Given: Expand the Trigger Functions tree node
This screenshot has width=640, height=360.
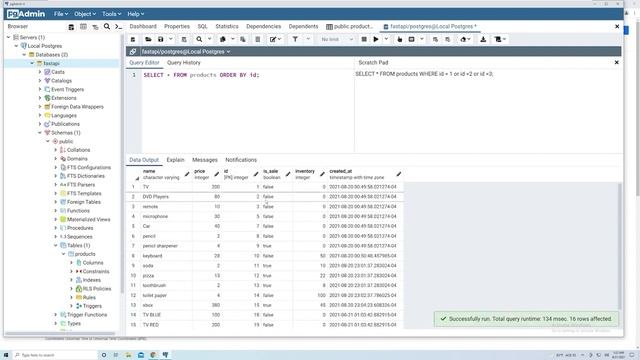Looking at the screenshot, I should click(x=56, y=315).
